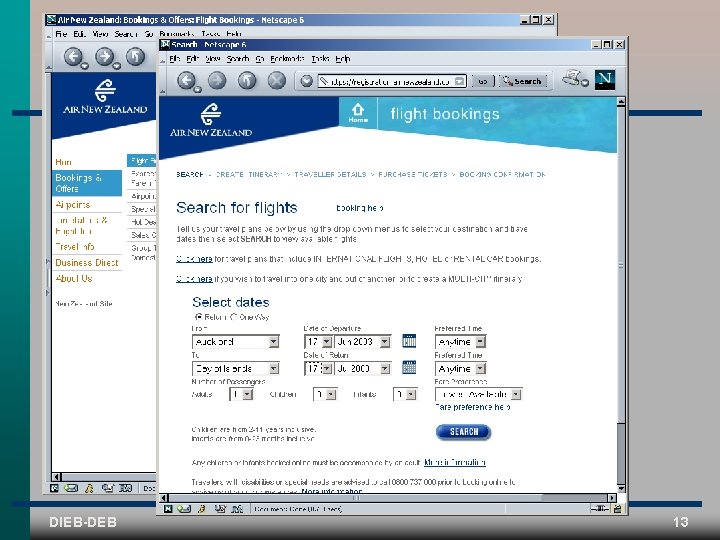
Task: Open File menu in Search window
Action: (174, 58)
